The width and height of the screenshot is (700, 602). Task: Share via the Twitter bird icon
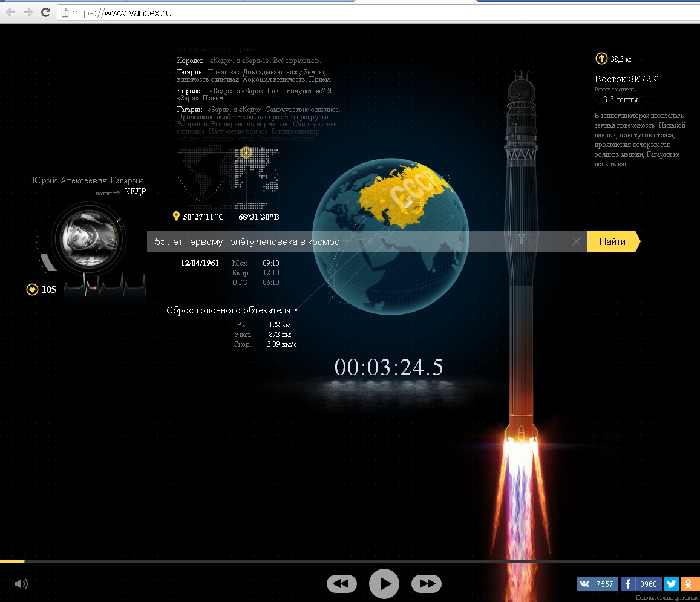click(x=671, y=584)
